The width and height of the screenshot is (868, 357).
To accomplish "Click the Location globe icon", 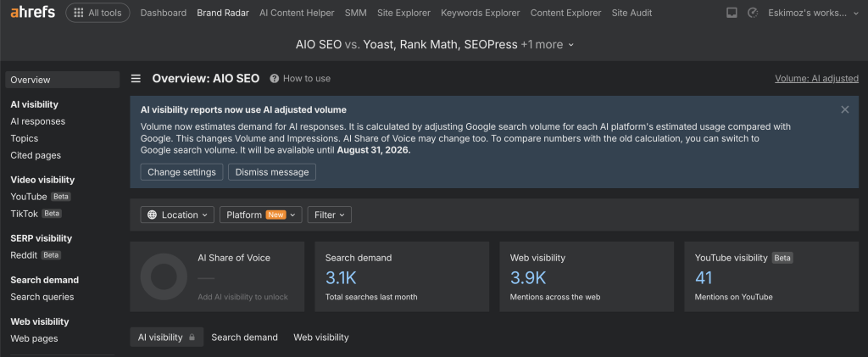I will (x=153, y=215).
